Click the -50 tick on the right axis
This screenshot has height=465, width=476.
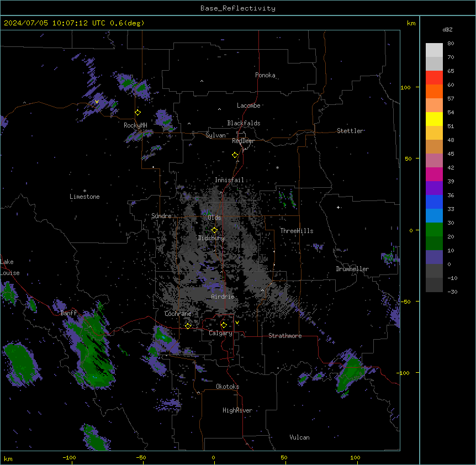pos(405,302)
